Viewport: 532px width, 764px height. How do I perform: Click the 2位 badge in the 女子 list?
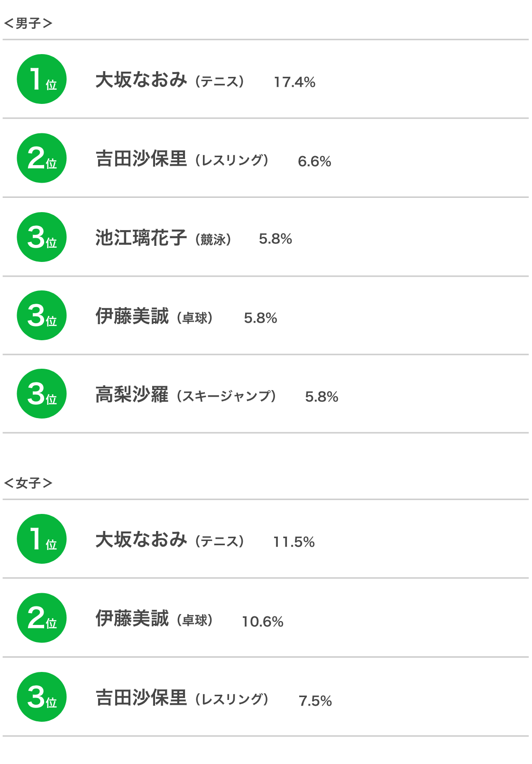pos(42,618)
